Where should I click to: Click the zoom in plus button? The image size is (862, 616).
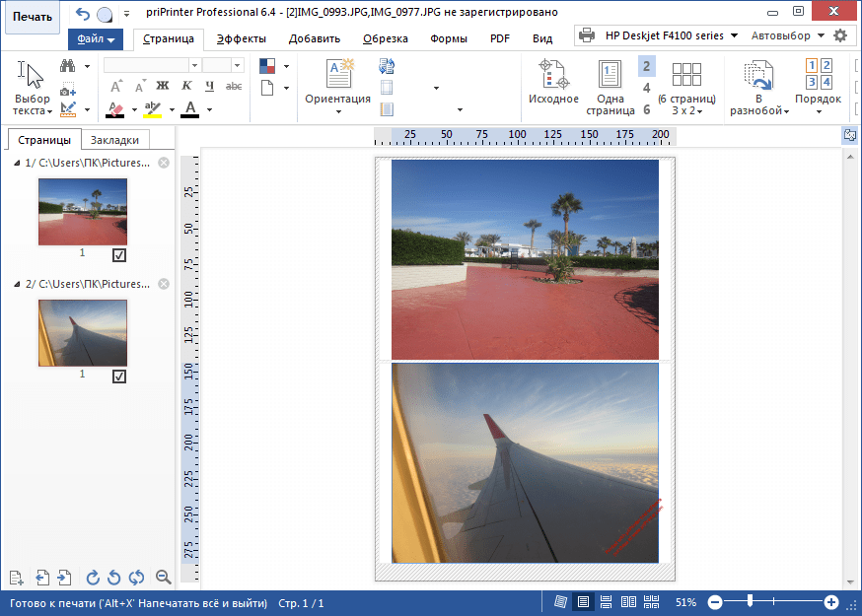831,603
